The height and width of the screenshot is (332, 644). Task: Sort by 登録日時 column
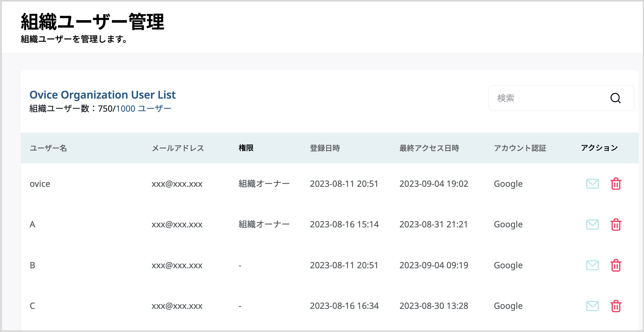tap(325, 148)
